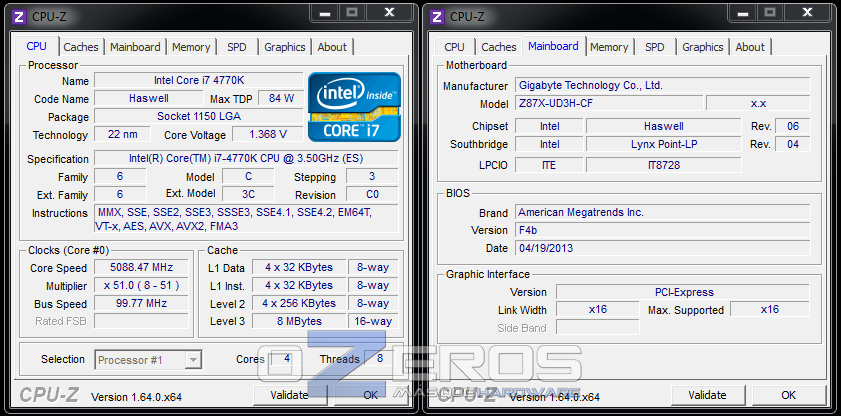Select the Mainboard tab in the right window

click(x=553, y=46)
